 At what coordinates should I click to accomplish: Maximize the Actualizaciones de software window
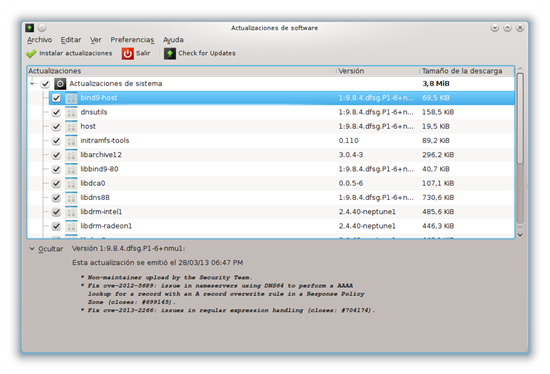pos(508,28)
